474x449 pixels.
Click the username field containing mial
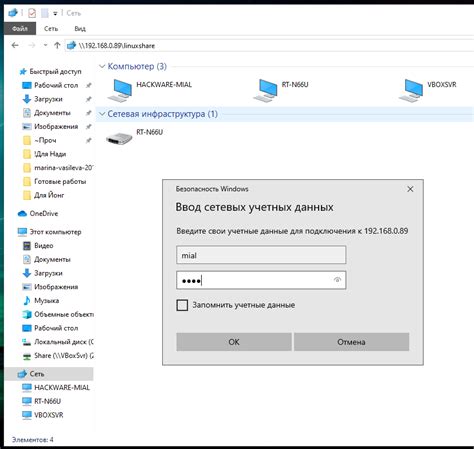[x=261, y=255]
